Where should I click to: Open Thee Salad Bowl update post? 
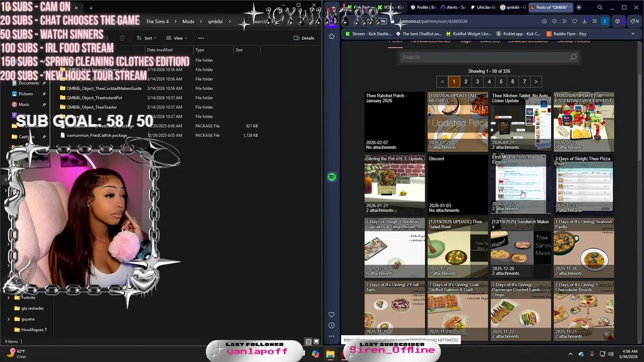458,247
